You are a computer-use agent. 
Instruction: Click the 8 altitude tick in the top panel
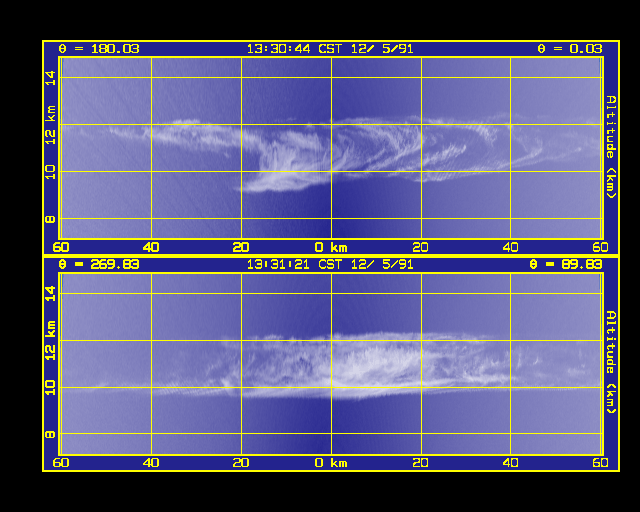coord(50,219)
